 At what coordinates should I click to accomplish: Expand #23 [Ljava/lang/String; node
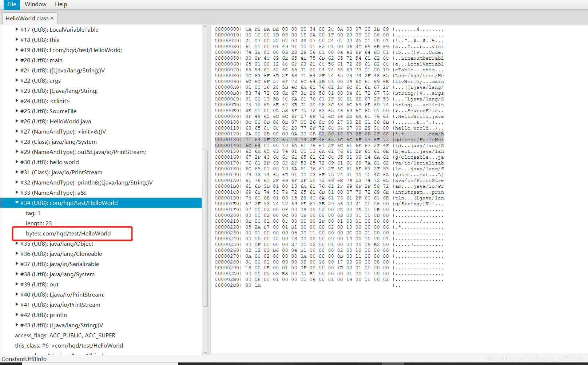point(17,91)
